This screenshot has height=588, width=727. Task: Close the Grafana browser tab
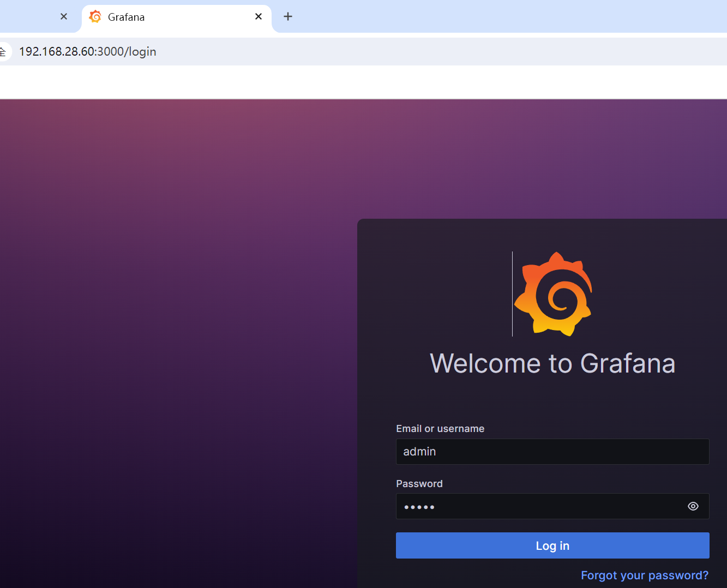[x=259, y=16]
